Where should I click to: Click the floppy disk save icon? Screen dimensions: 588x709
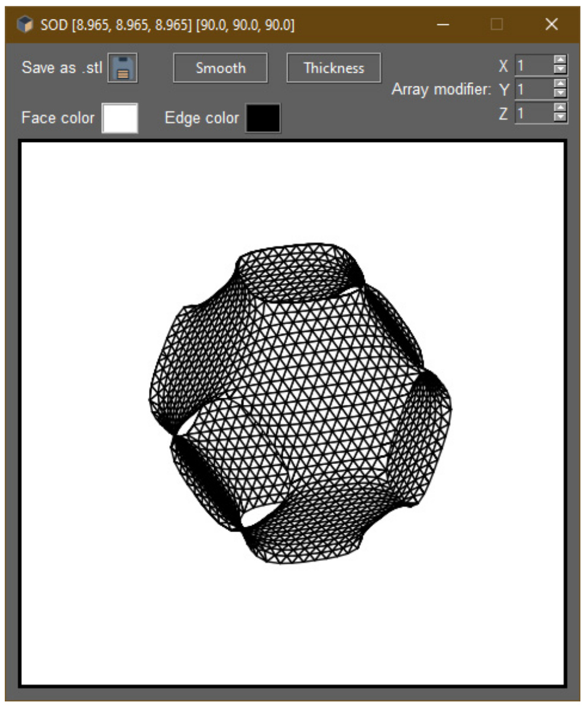point(123,68)
